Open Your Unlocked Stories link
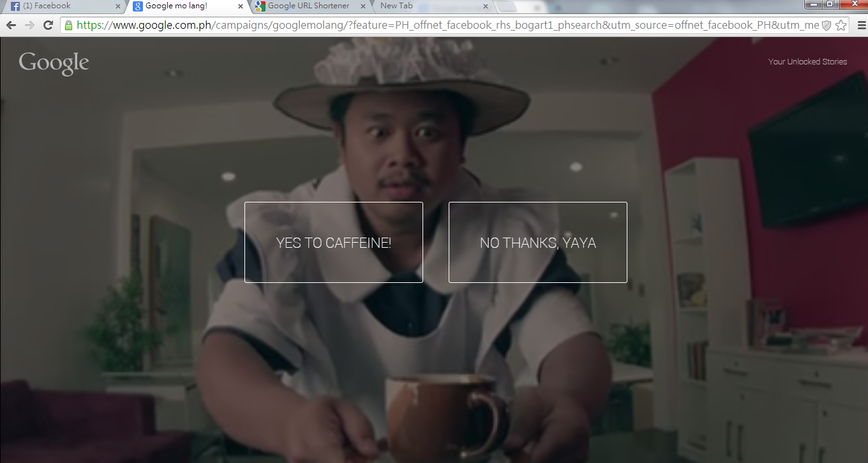Viewport: 868px width, 463px height. [x=807, y=62]
